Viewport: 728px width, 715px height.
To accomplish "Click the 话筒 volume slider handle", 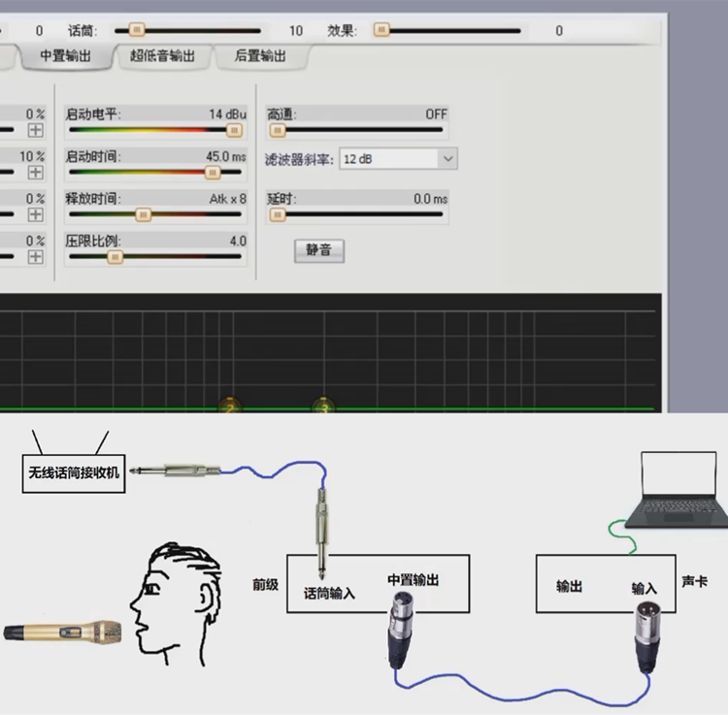I will [x=137, y=30].
